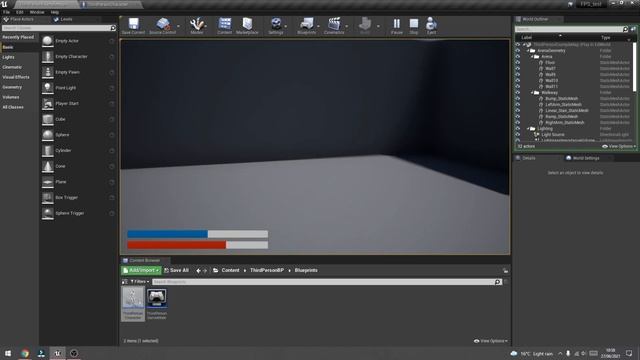This screenshot has height=360, width=640.
Task: Click the Eject toolbar icon
Action: (x=431, y=24)
